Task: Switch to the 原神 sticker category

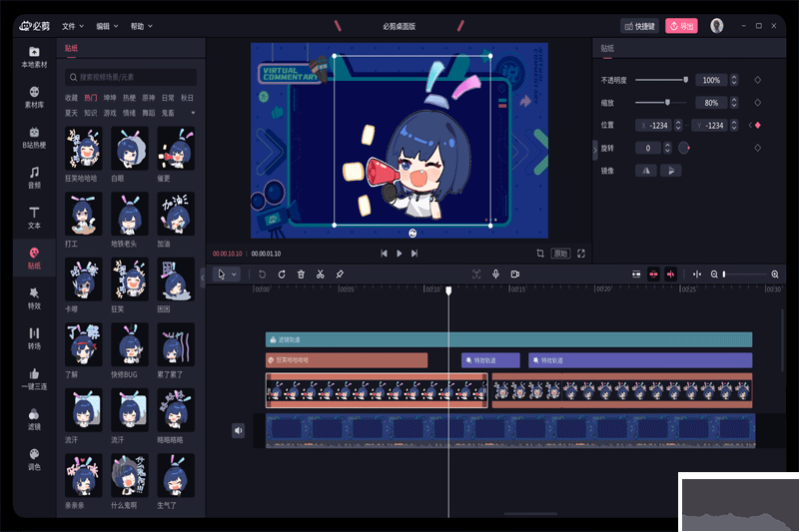Action: coord(148,98)
